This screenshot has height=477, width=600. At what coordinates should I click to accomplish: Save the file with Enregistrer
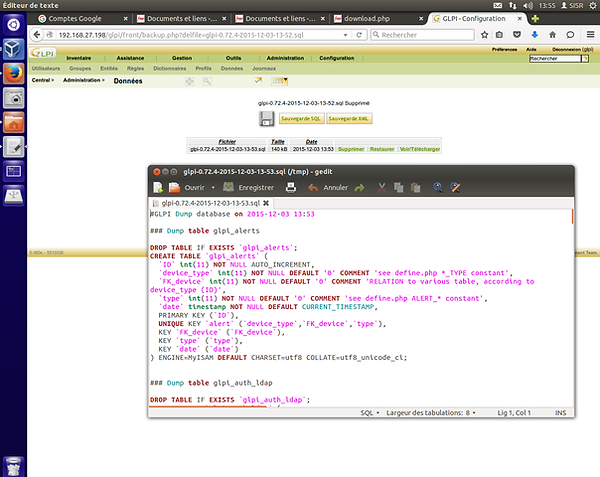point(249,187)
